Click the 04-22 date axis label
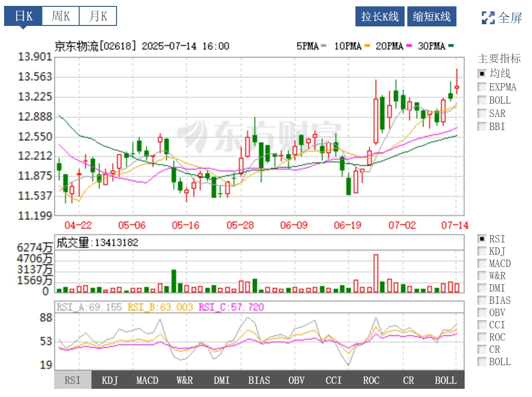This screenshot has height=397, width=532. click(x=78, y=225)
